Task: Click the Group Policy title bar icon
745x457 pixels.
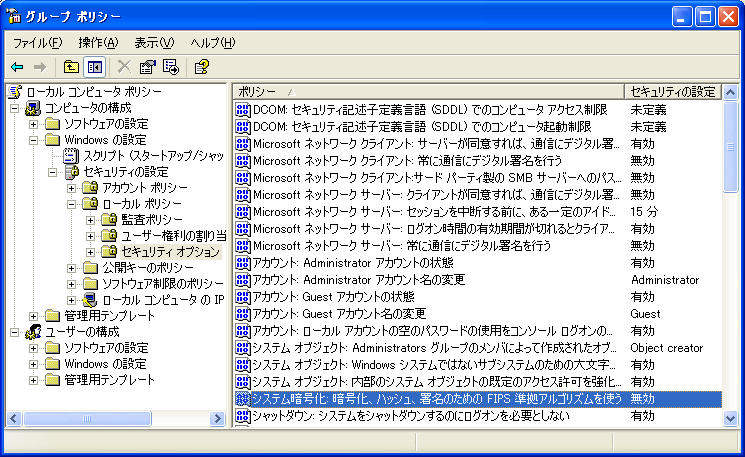Action: tap(14, 16)
